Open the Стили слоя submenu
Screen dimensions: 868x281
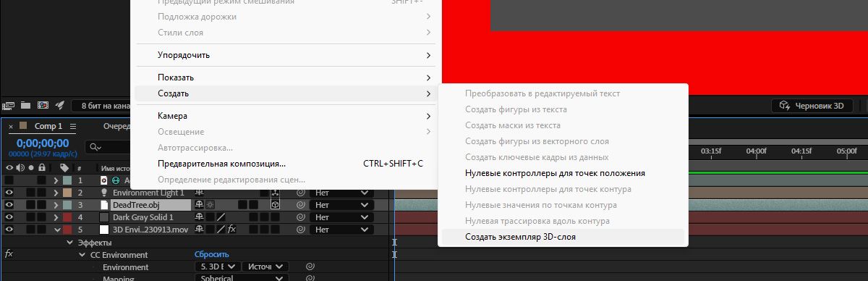pyautogui.click(x=286, y=33)
